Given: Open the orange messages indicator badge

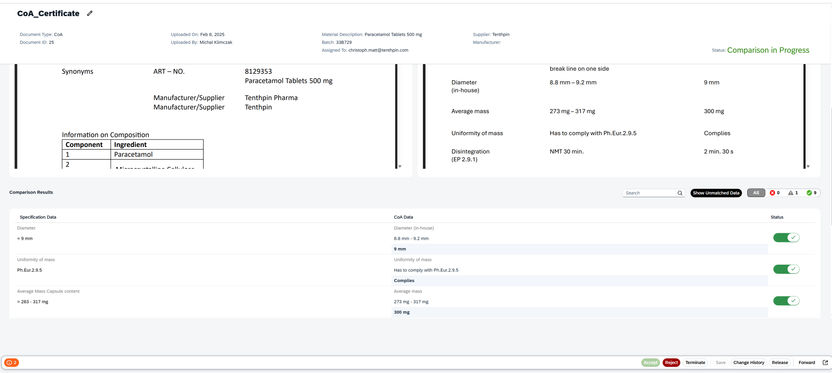Looking at the screenshot, I should (11, 362).
